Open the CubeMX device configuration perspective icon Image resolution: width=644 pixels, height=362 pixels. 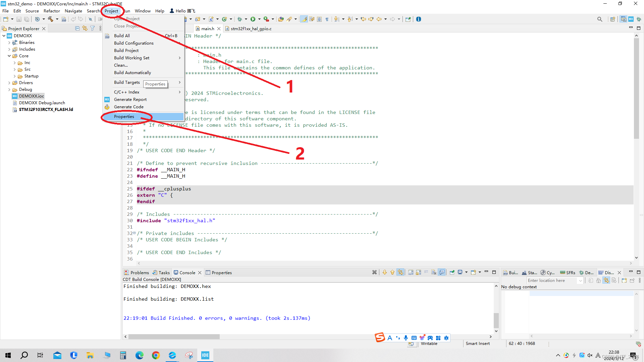click(x=631, y=19)
